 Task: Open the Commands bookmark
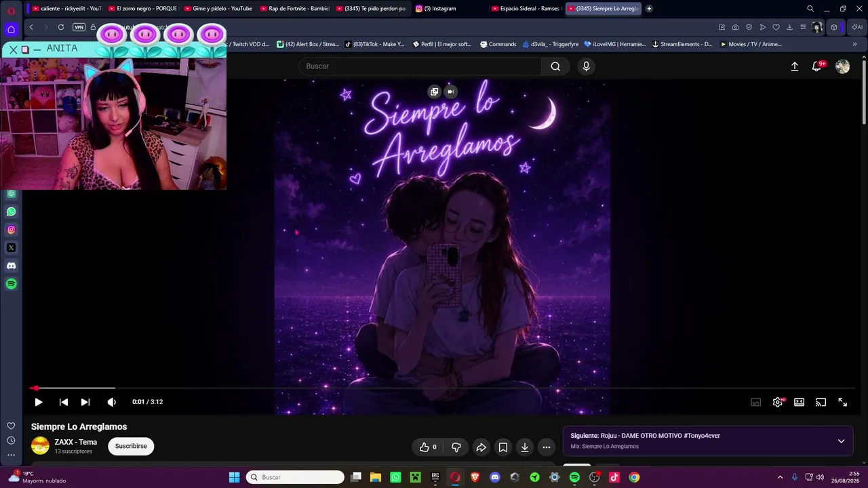point(498,44)
